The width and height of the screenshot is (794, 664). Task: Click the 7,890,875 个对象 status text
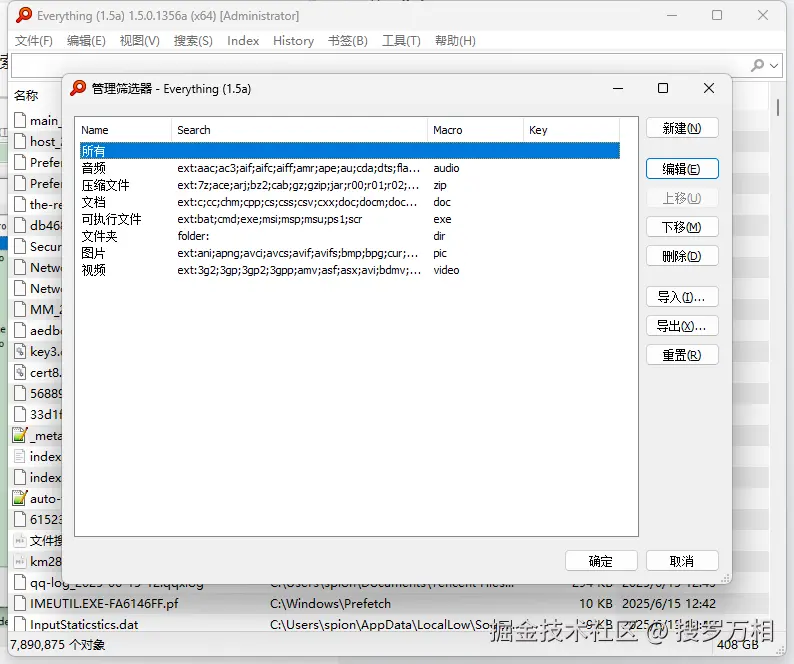click(x=58, y=645)
